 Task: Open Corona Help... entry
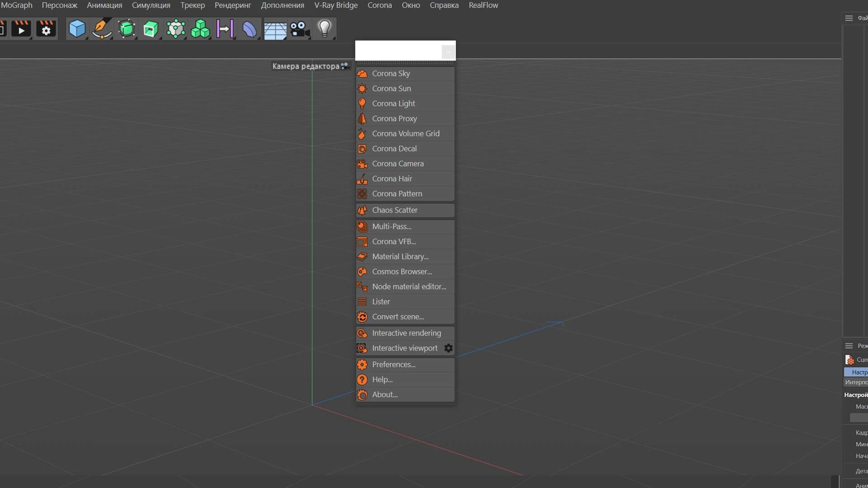tap(405, 380)
